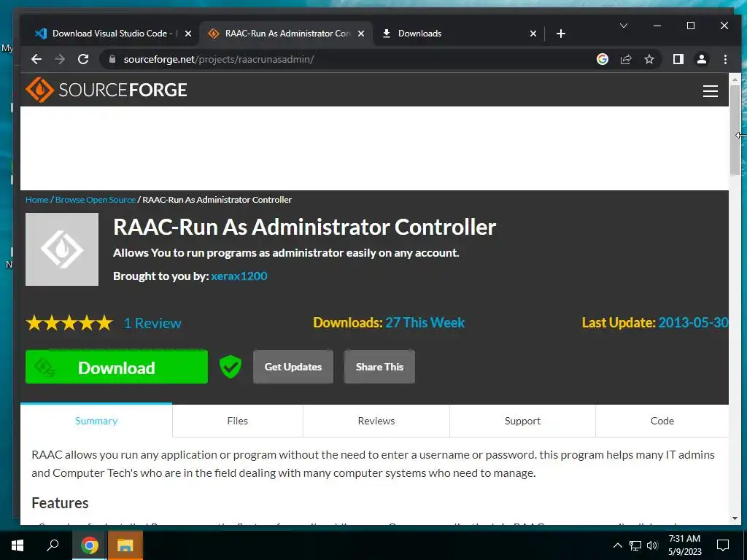
Task: Close the RAAC-Run As Administrator tab
Action: pyautogui.click(x=361, y=34)
